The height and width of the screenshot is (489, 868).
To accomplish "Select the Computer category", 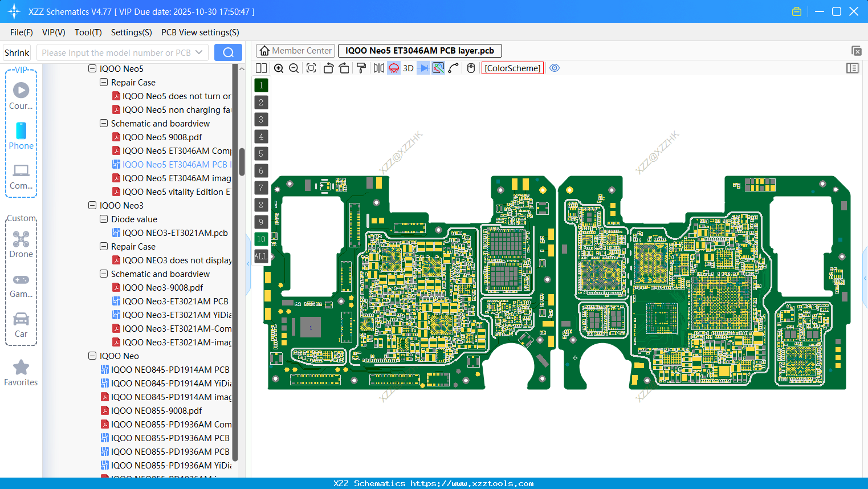I will pos(21,177).
